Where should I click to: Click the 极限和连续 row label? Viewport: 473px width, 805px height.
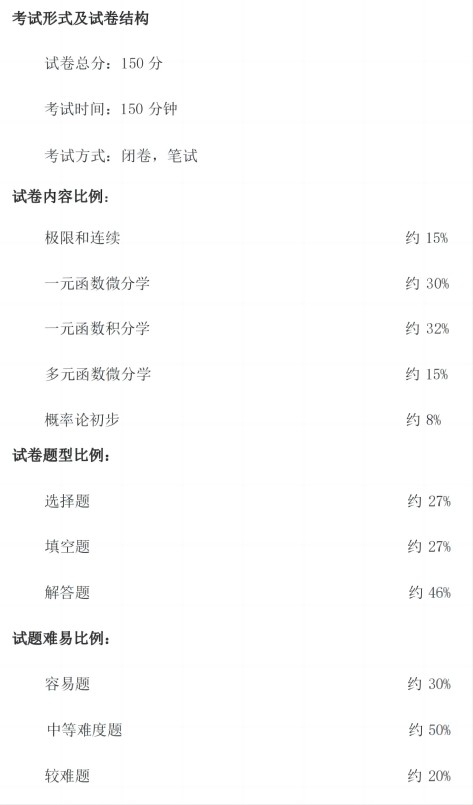click(x=82, y=238)
